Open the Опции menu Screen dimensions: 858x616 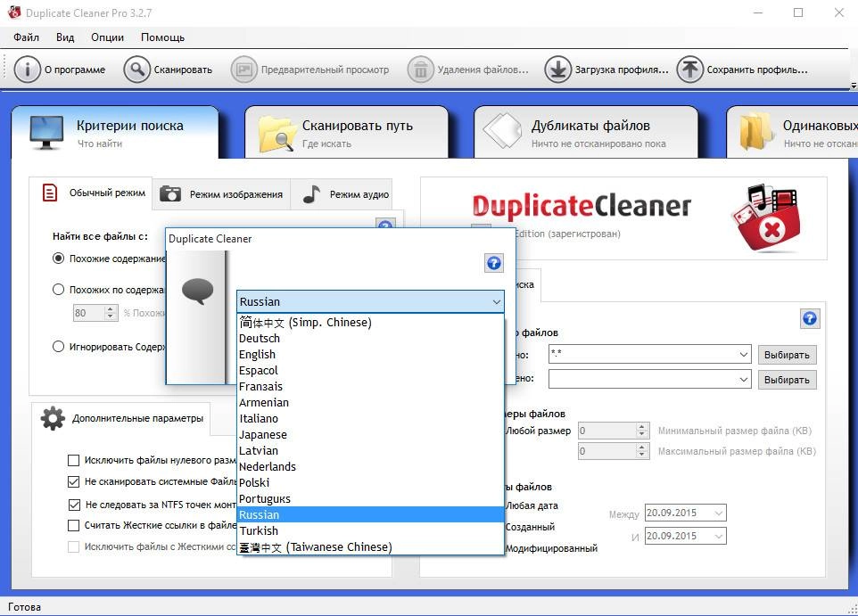(107, 37)
